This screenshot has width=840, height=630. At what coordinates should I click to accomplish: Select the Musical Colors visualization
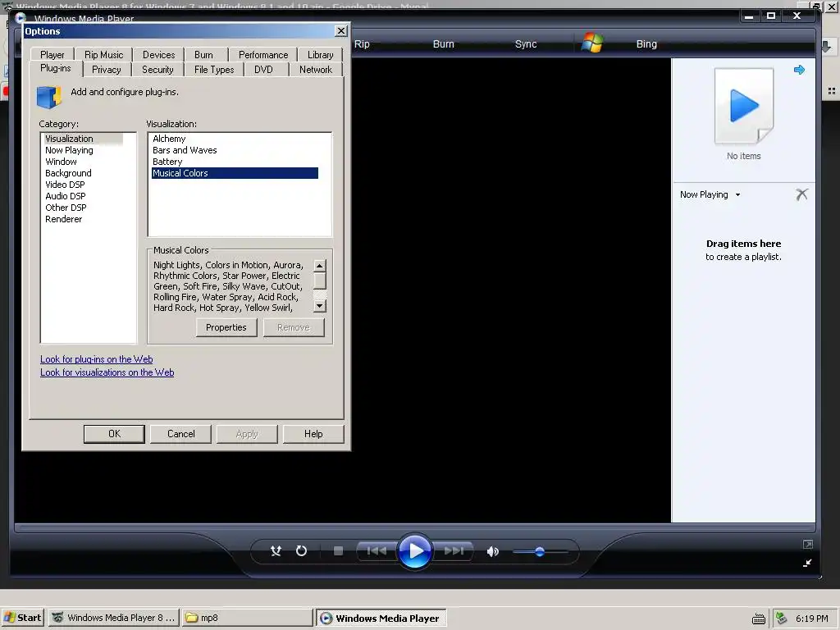pyautogui.click(x=235, y=173)
